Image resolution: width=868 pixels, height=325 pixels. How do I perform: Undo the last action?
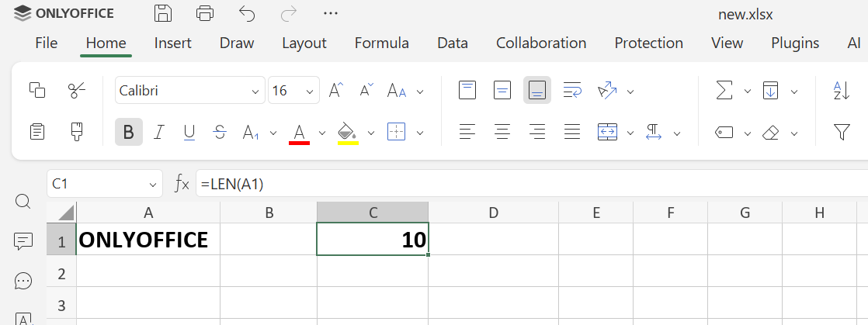[247, 13]
